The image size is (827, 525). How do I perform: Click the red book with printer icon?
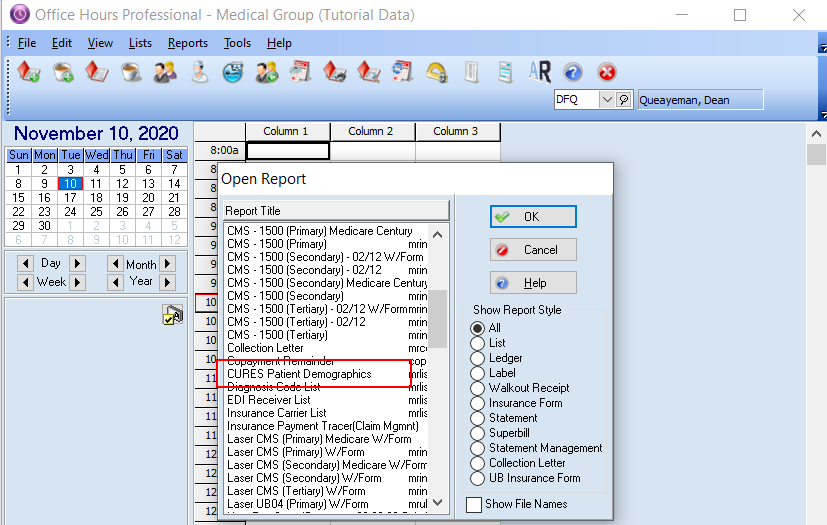click(335, 72)
